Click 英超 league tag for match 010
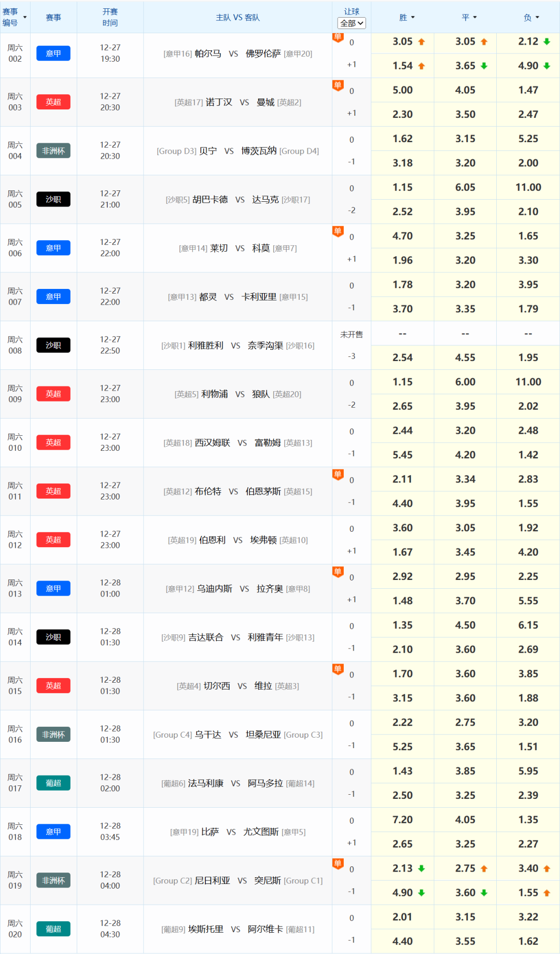 (53, 443)
